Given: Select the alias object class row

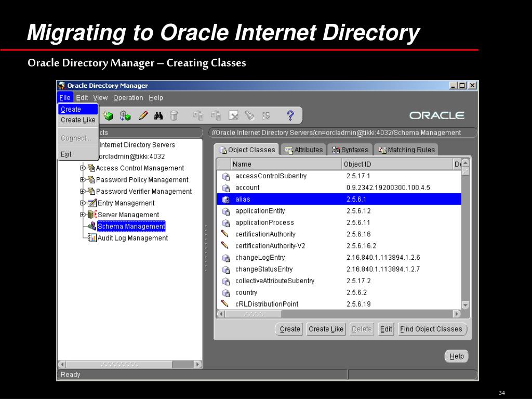Looking at the screenshot, I should (x=339, y=199).
